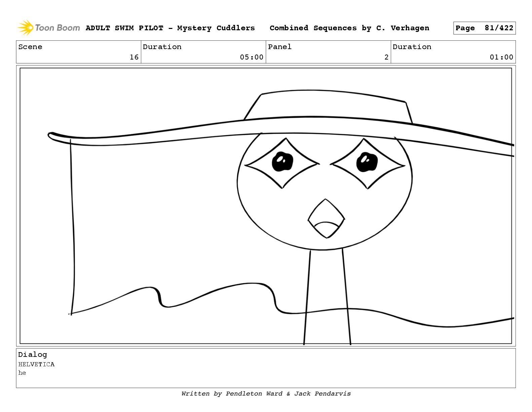Select the 'HELVETICA' character name
Screen dimensions: 532x412
pos(36,364)
